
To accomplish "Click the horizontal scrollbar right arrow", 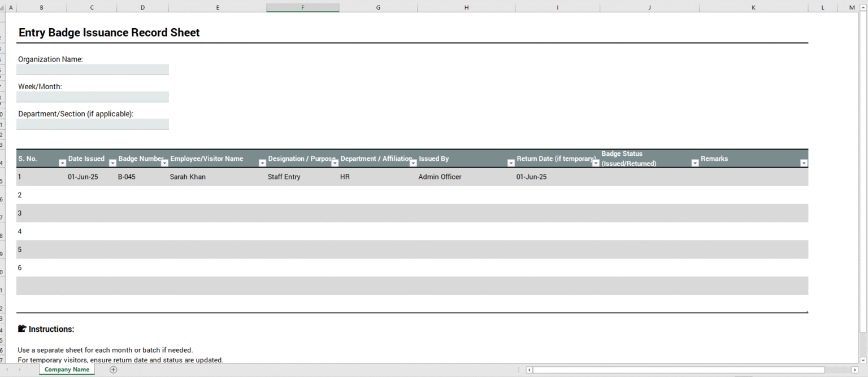I will [x=854, y=370].
